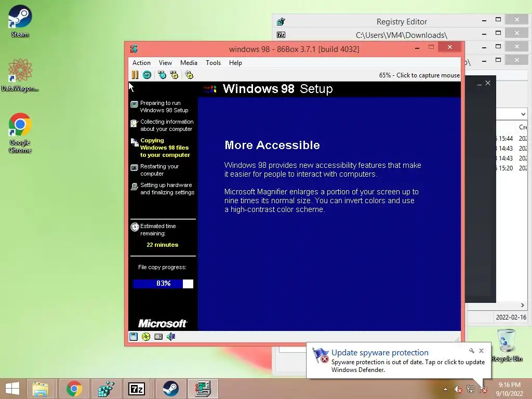The height and width of the screenshot is (399, 532).
Task: Click 'Copying Windows 98 files' setup step
Action: (x=165, y=148)
